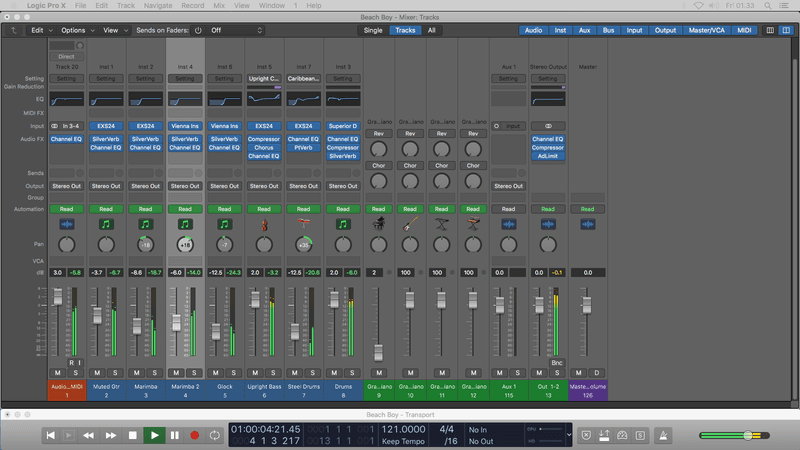Open the File menu
Screen dimensions: 800x450
(x=81, y=6)
